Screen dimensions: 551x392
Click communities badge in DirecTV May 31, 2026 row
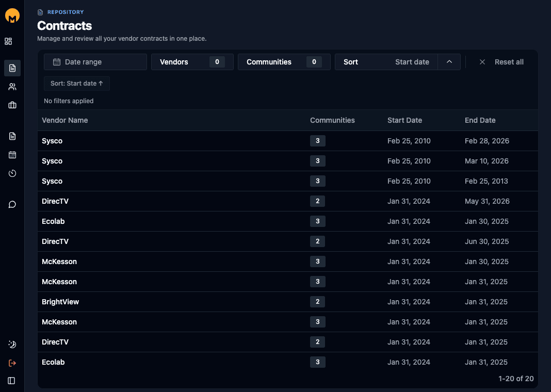coord(318,201)
